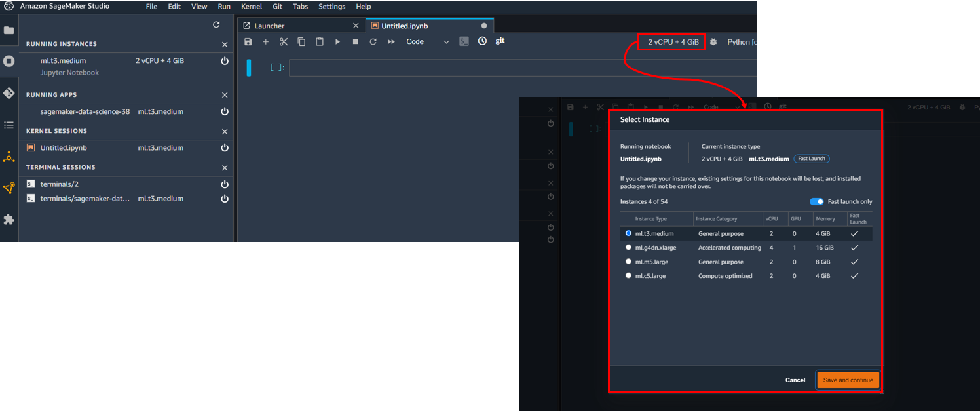Toggle the Fast launch only switch
Viewport: 980px width, 411px height.
(816, 202)
